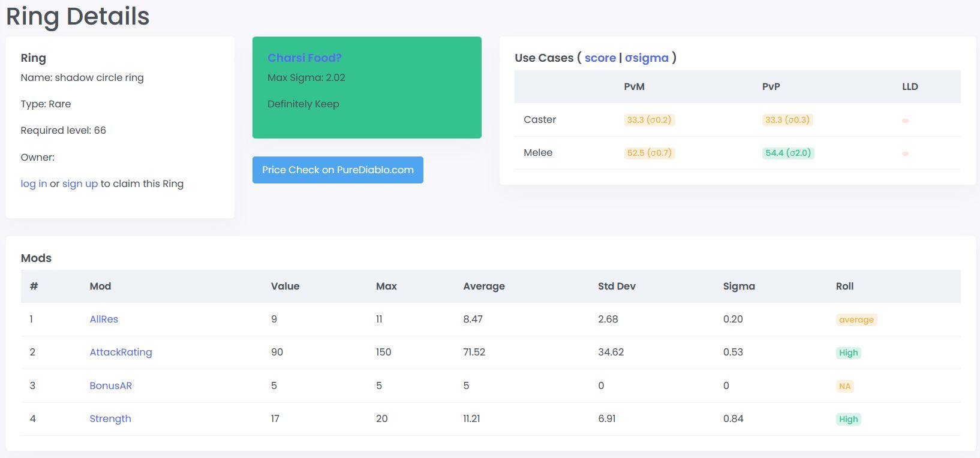Click the 'High' roll badge for Strength
Viewport: 980px width, 458px height.
(848, 419)
